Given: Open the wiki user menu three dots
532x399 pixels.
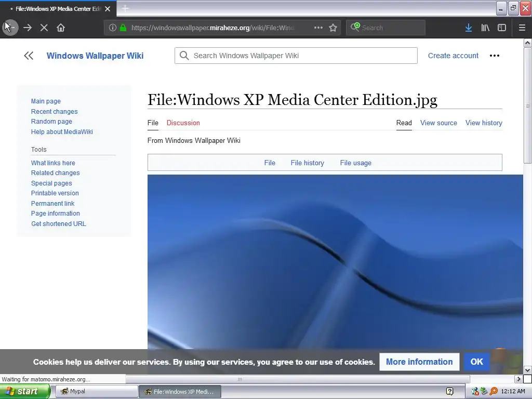Looking at the screenshot, I should (495, 56).
